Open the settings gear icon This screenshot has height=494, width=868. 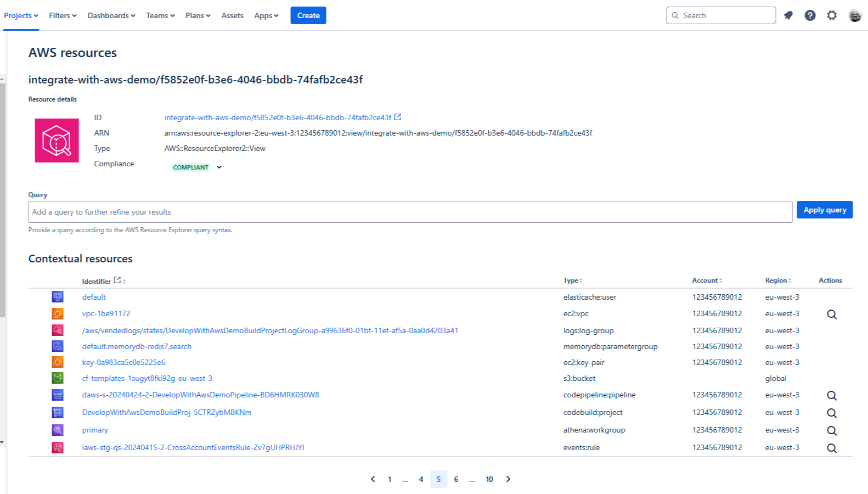click(832, 15)
